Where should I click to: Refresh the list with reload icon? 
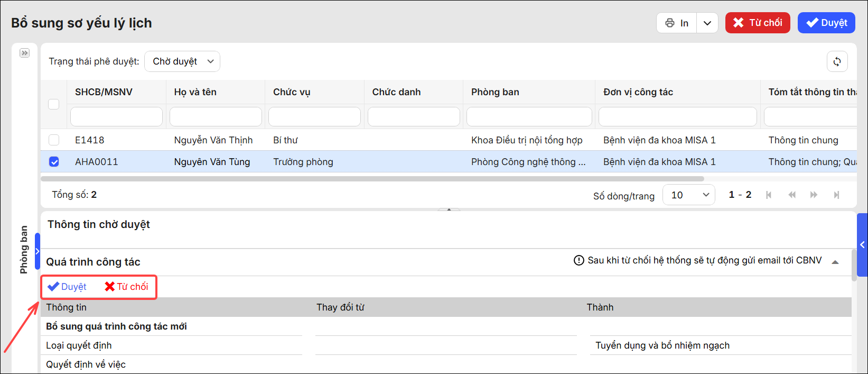coord(837,61)
